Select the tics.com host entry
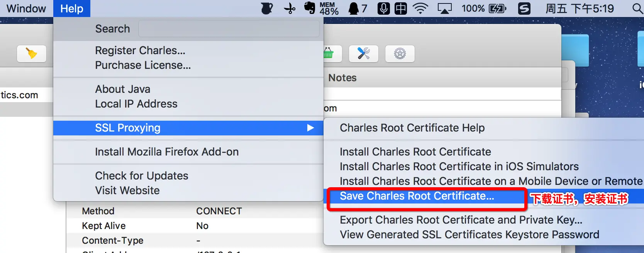This screenshot has height=253, width=644. pos(19,95)
